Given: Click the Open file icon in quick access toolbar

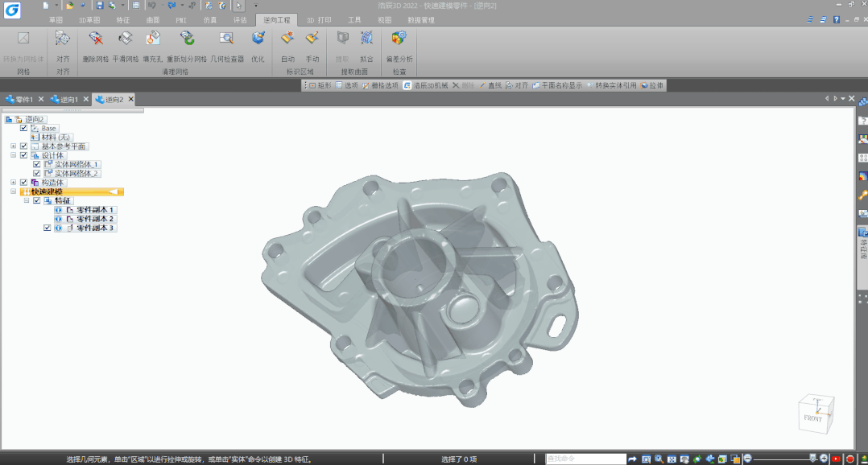Looking at the screenshot, I should click(x=69, y=6).
